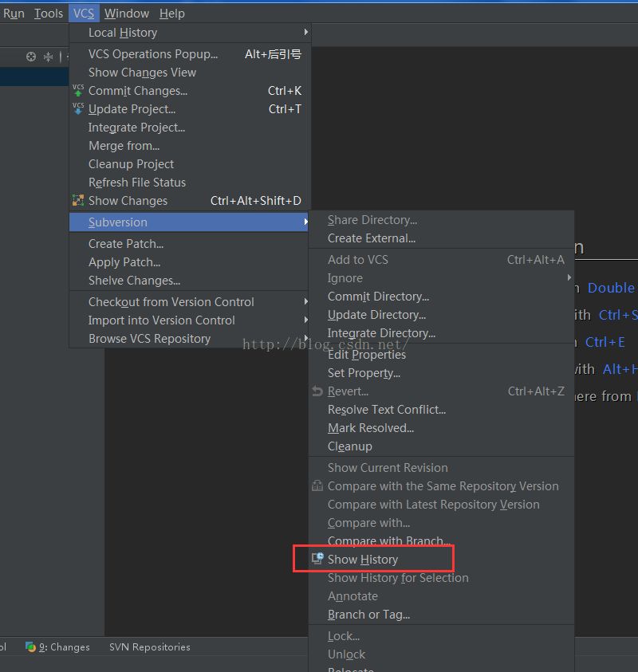Expand Browse VCS Repository arrow
The image size is (638, 672).
[x=305, y=337]
